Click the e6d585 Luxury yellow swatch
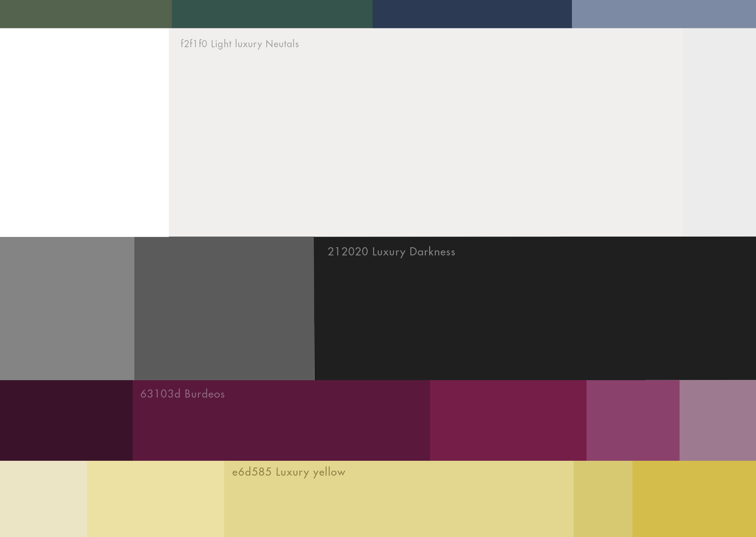Viewport: 756px width, 537px height. point(399,499)
